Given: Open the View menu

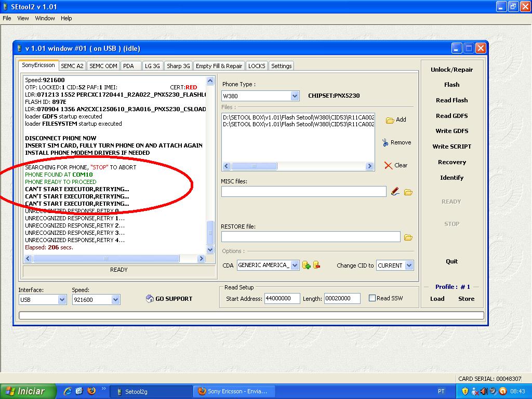Looking at the screenshot, I should (23, 18).
